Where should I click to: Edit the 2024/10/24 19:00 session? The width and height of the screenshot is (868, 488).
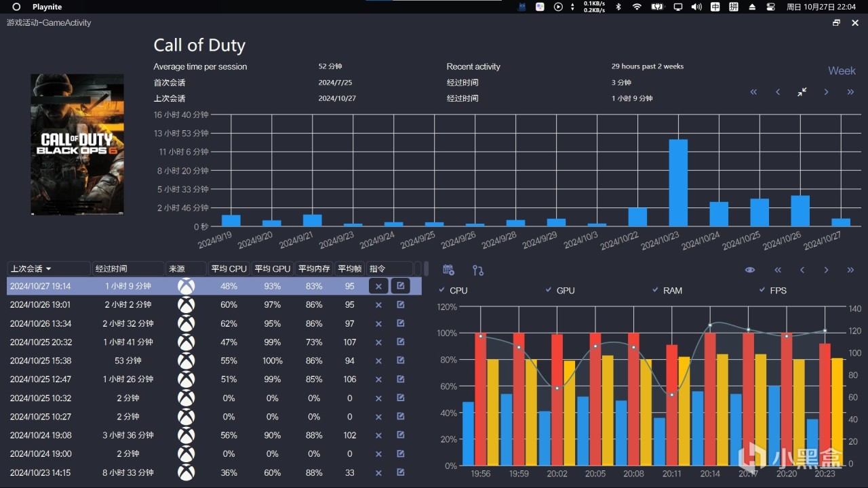(x=400, y=454)
